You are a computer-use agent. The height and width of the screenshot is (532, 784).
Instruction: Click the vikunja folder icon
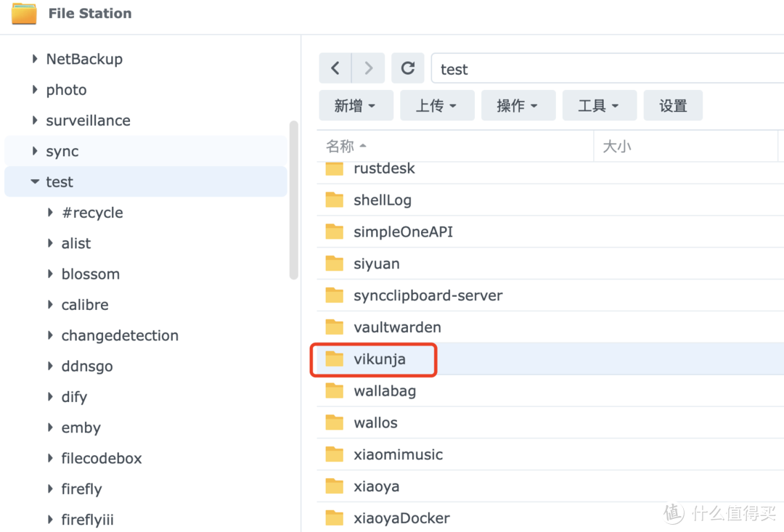(334, 359)
